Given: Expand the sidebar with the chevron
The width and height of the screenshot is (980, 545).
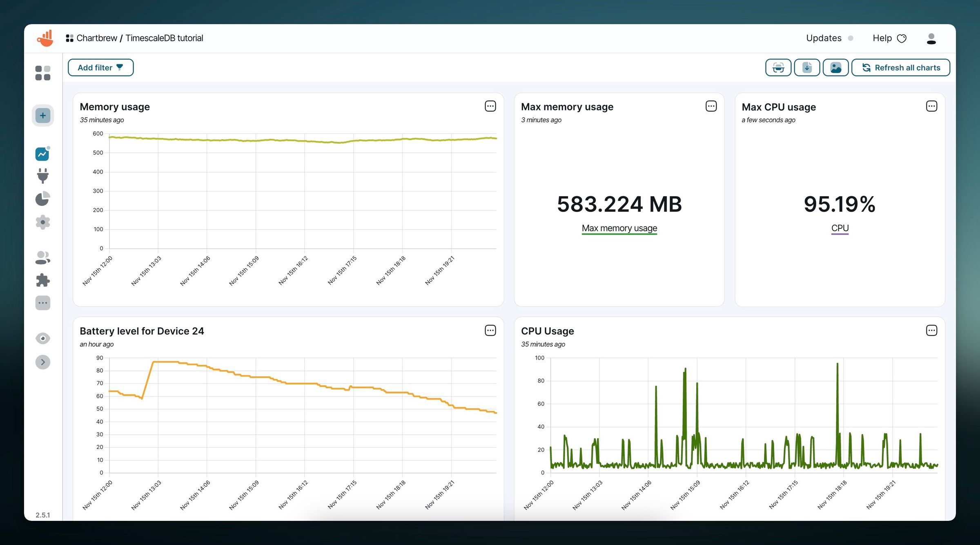Looking at the screenshot, I should 42,362.
